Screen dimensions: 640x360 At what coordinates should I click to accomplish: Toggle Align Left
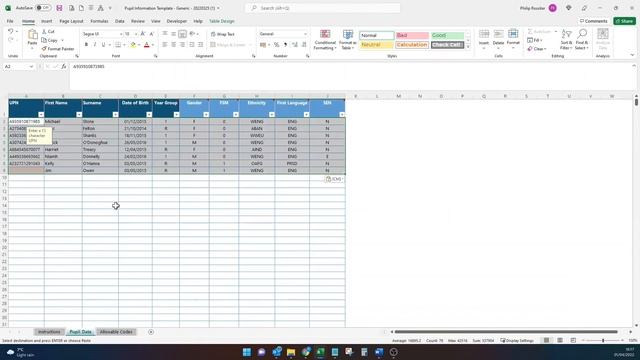click(x=165, y=44)
